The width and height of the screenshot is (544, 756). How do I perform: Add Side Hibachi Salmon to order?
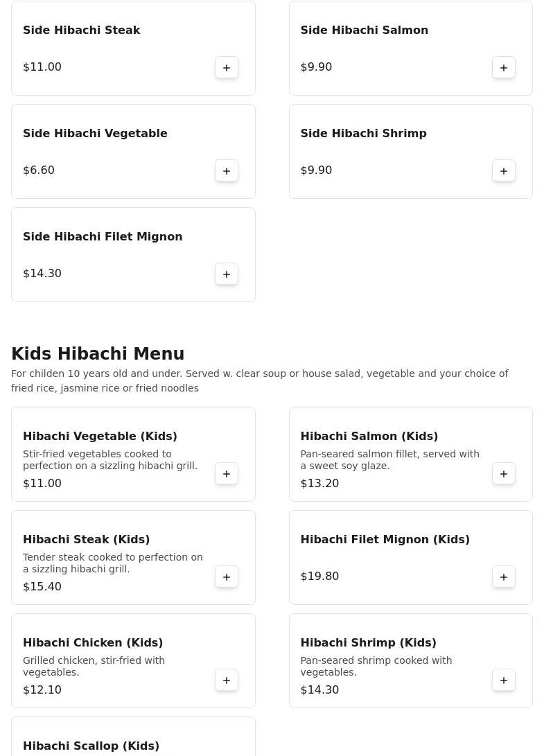click(504, 67)
